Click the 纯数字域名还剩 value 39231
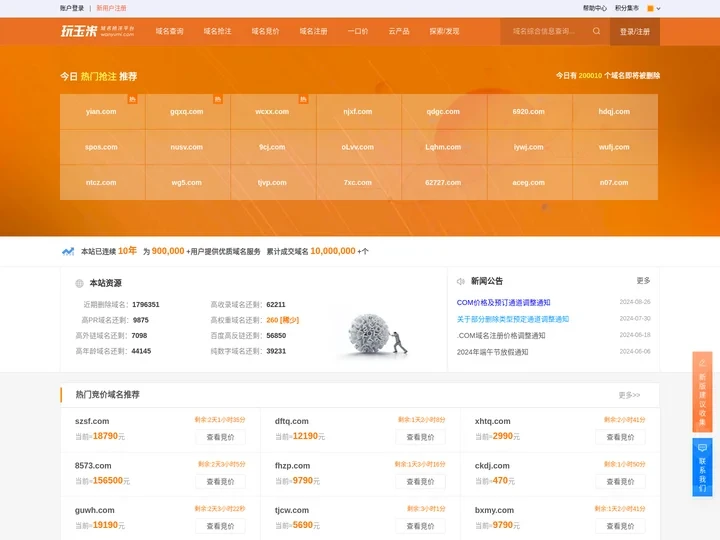 coord(276,351)
